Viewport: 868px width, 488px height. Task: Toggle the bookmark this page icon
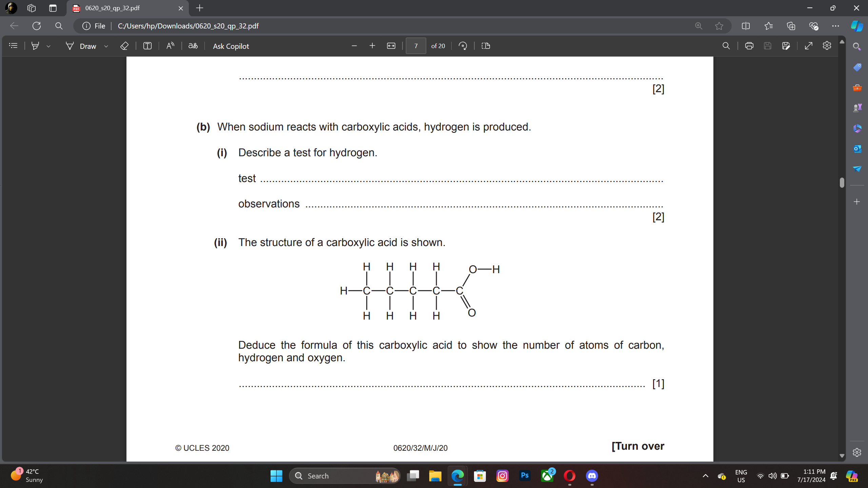[720, 26]
